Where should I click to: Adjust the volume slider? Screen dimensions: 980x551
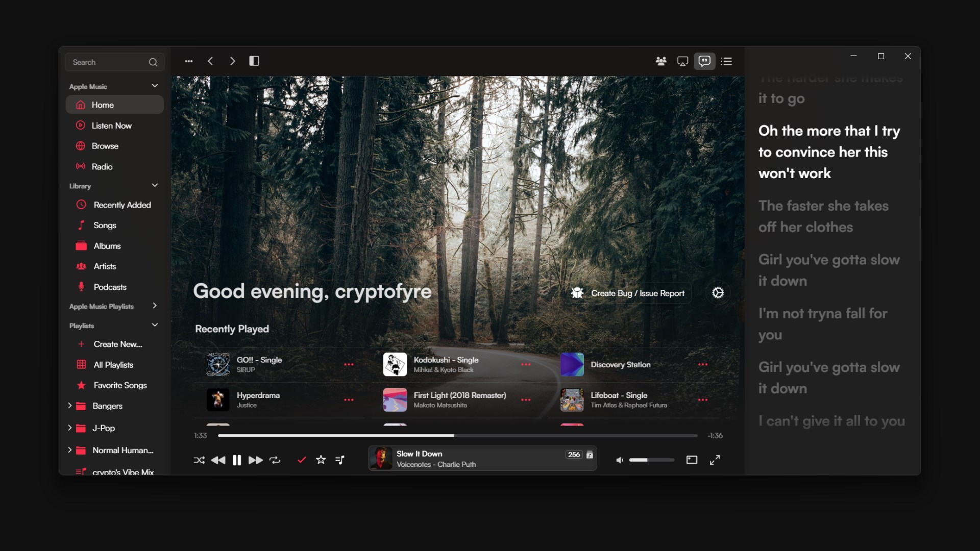click(652, 460)
